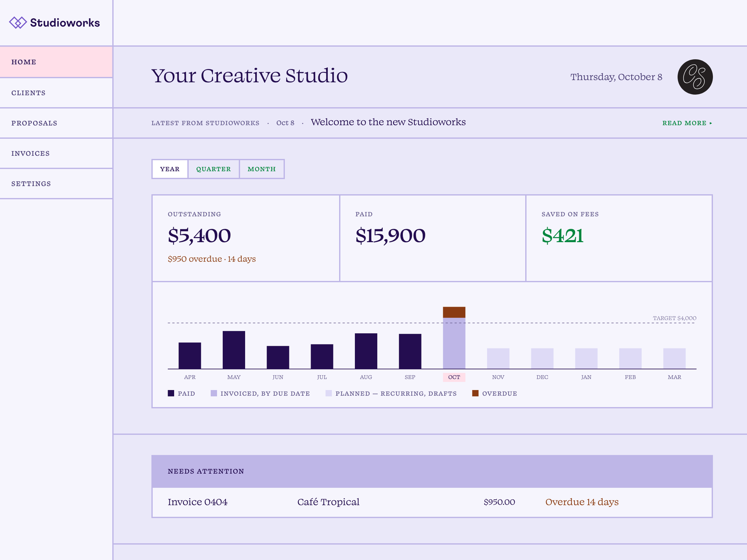Click the $950 overdue · 14 days text

(x=212, y=259)
